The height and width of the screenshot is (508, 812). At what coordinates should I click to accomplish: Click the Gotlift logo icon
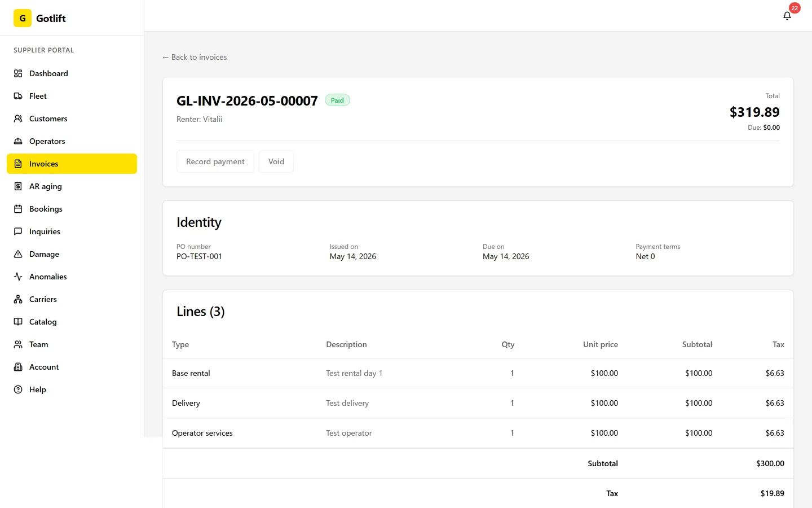click(x=23, y=18)
